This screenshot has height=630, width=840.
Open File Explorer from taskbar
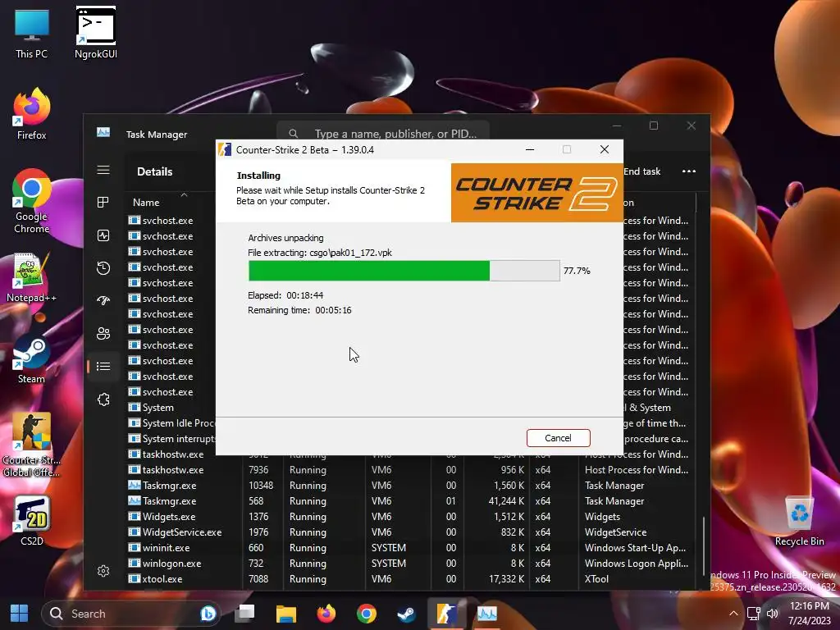[x=286, y=614]
